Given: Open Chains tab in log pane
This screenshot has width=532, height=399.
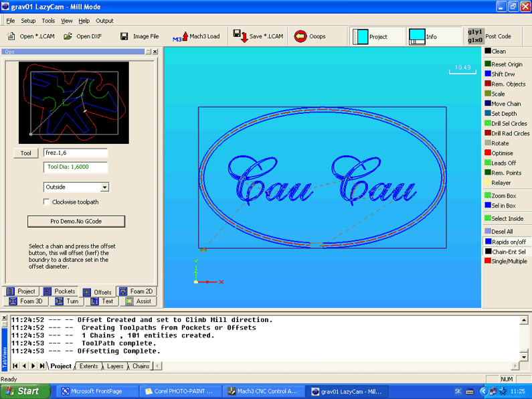Looking at the screenshot, I should click(141, 366).
